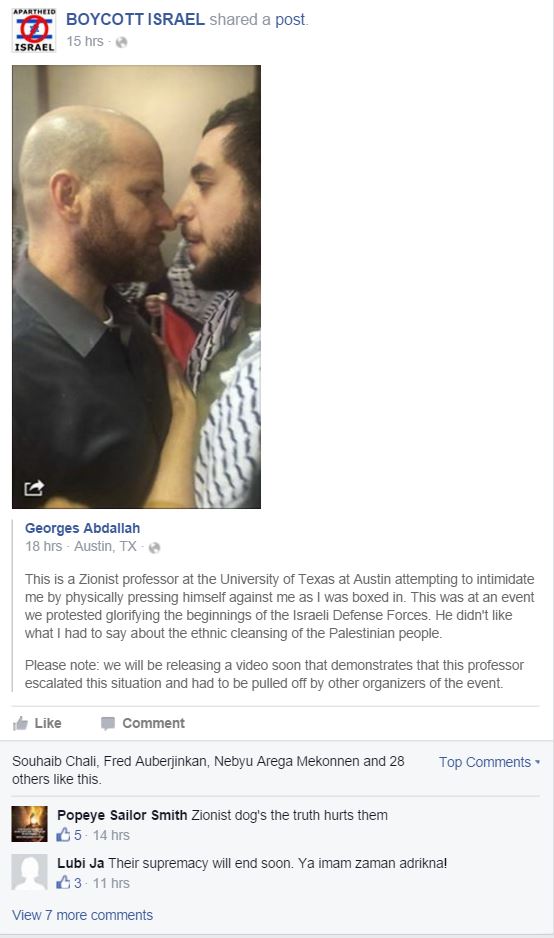Screen dimensions: 554x938
Task: Like the shared post
Action: tap(37, 723)
